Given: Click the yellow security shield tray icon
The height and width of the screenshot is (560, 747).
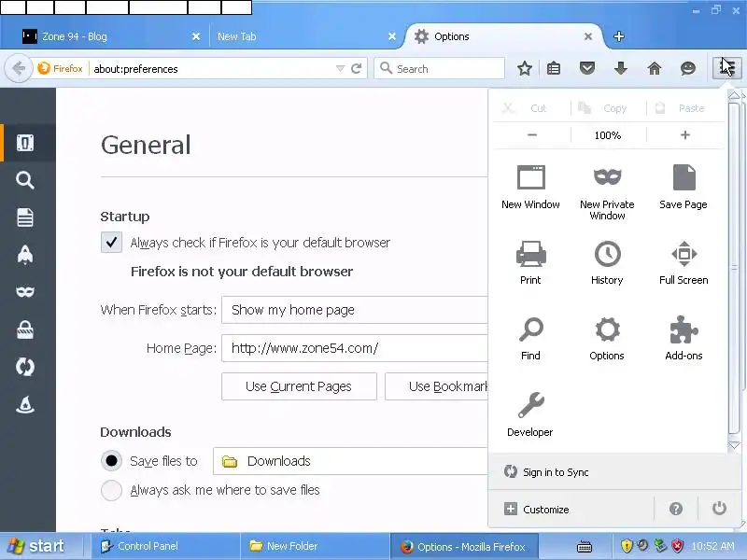Looking at the screenshot, I should pos(626,546).
